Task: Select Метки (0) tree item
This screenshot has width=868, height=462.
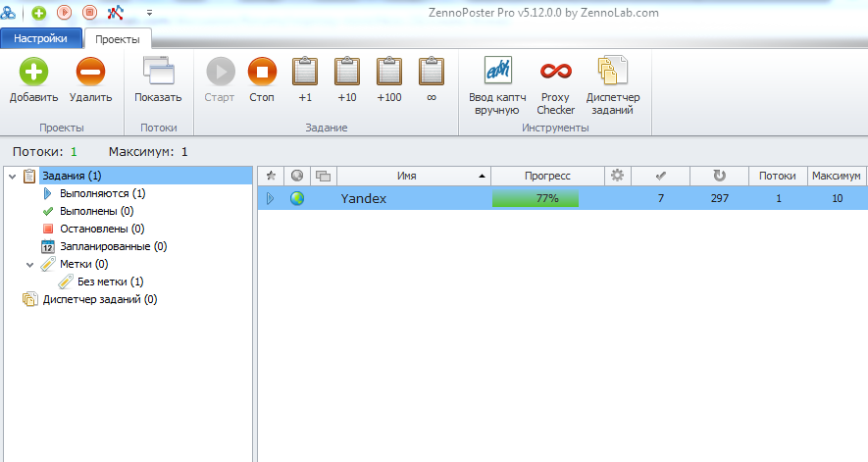Action: [84, 264]
